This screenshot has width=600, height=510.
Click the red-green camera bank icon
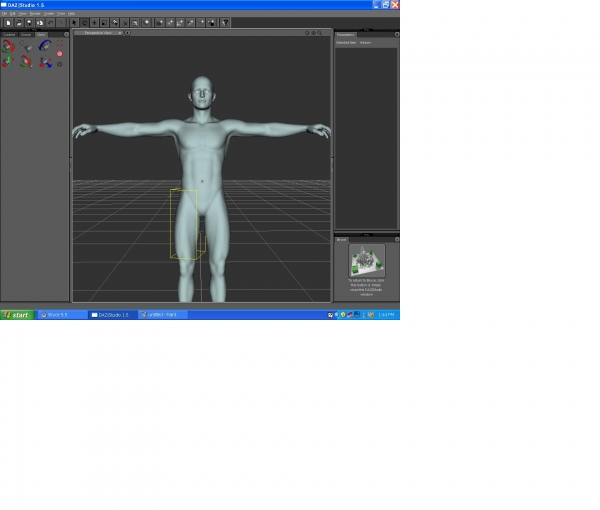[x=26, y=62]
